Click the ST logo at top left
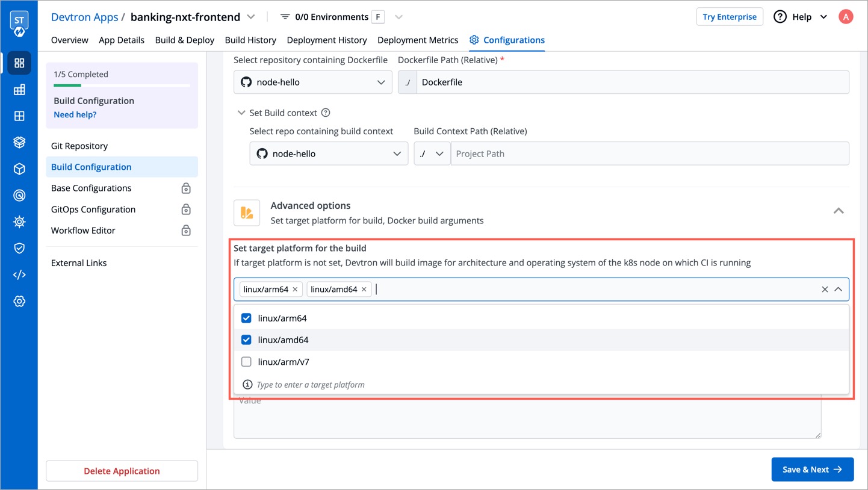This screenshot has height=490, width=868. 19,19
